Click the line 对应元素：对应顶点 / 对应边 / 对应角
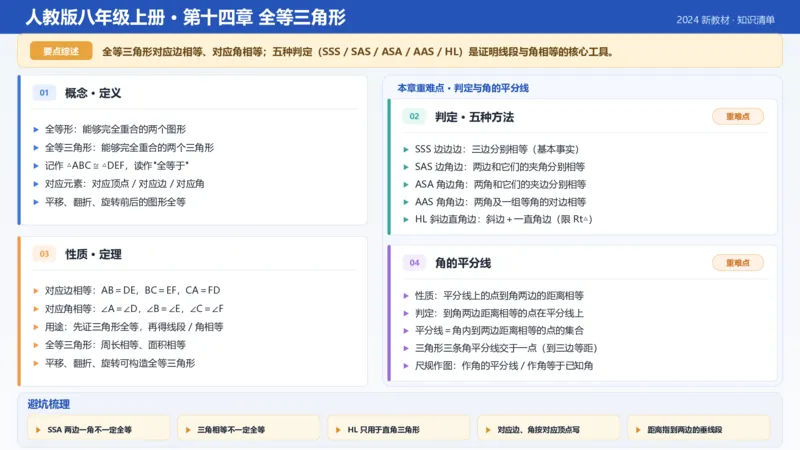800x450 pixels. [124, 184]
